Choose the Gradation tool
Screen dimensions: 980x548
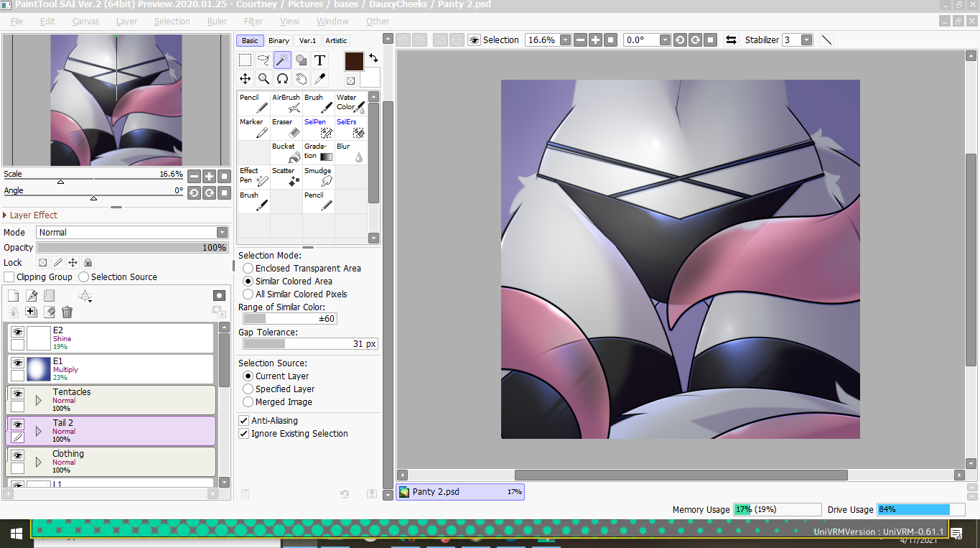[x=319, y=152]
